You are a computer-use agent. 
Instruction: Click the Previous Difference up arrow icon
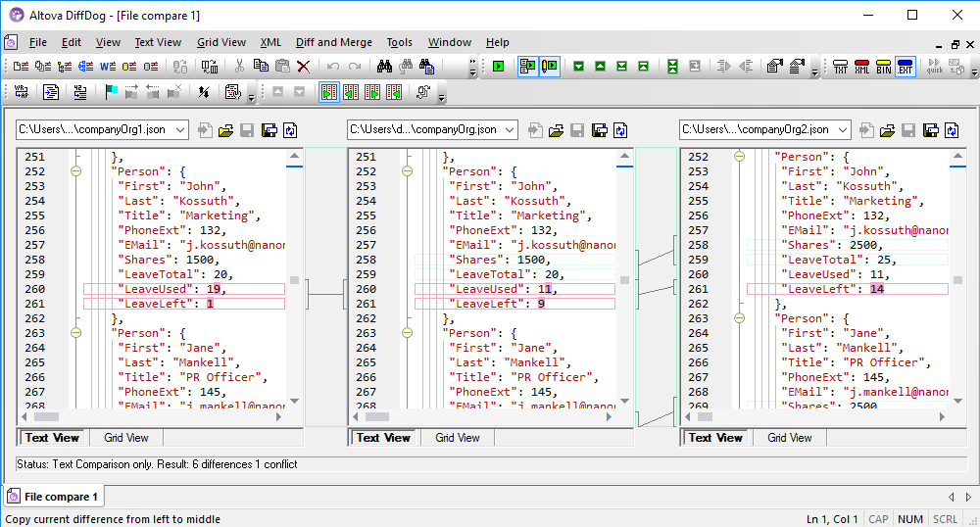(x=600, y=67)
